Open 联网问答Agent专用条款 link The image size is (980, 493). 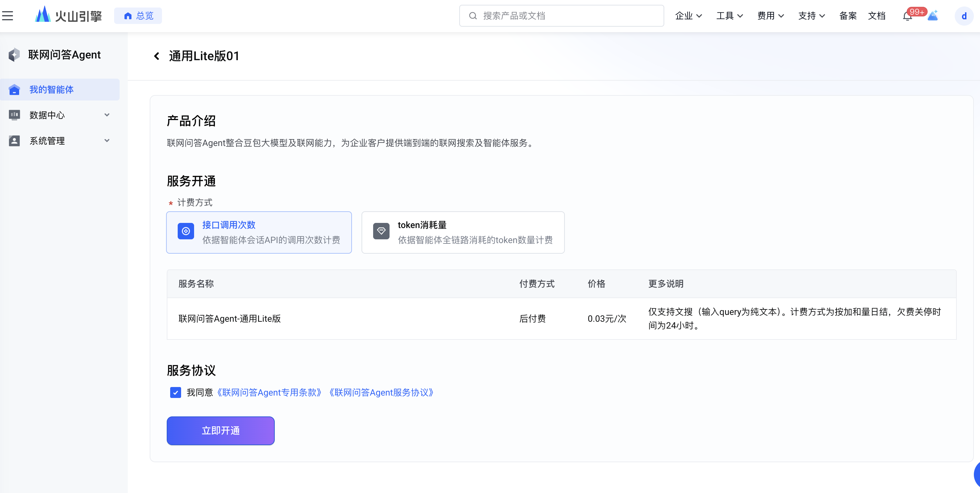269,392
